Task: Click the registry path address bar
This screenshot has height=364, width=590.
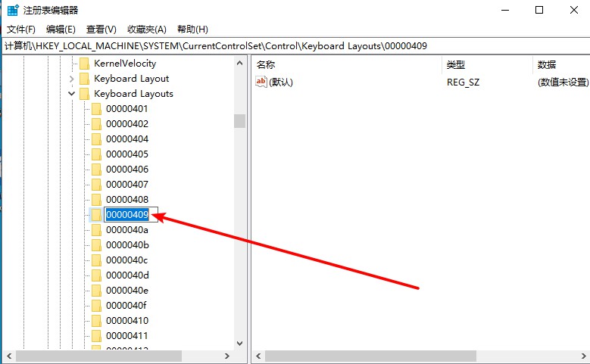Action: (x=295, y=46)
